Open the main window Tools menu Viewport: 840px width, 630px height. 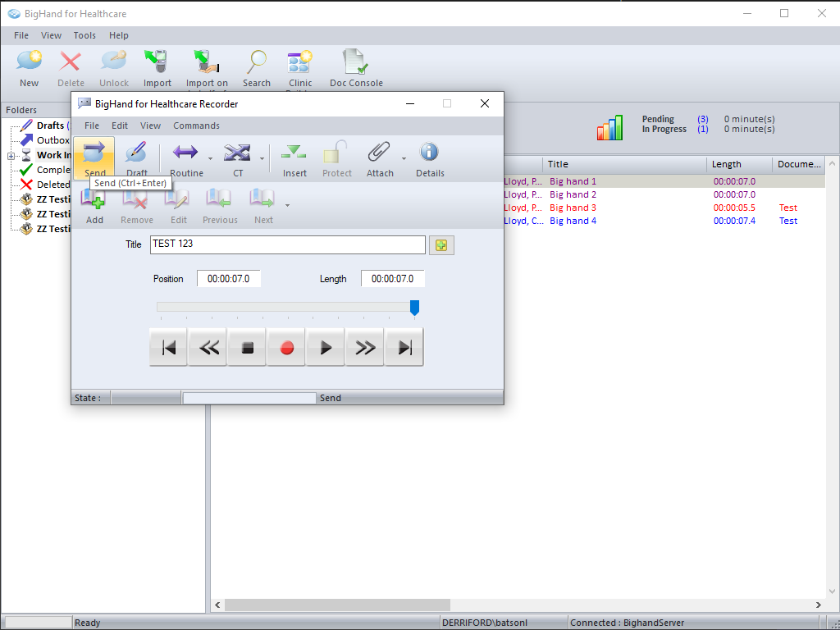(x=84, y=35)
